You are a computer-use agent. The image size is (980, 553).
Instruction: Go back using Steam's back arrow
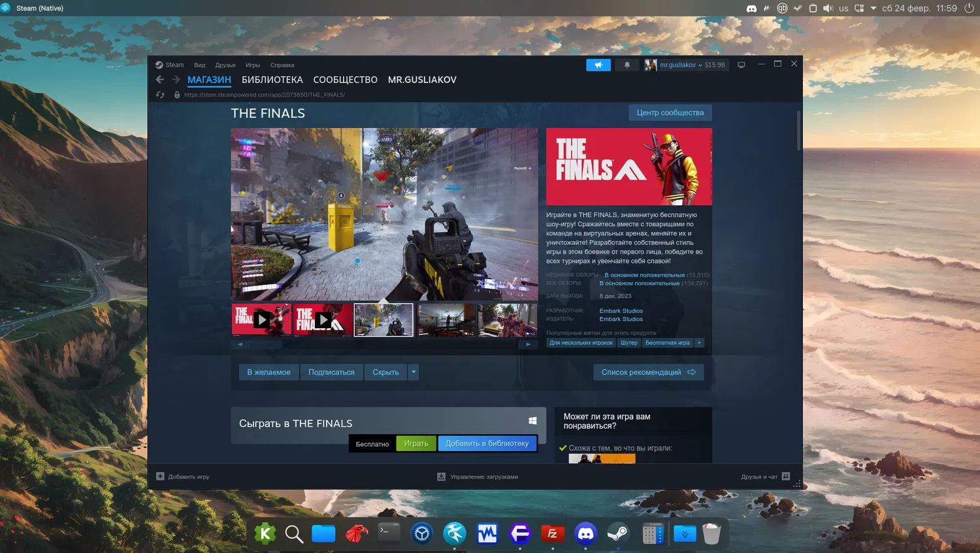coord(160,79)
